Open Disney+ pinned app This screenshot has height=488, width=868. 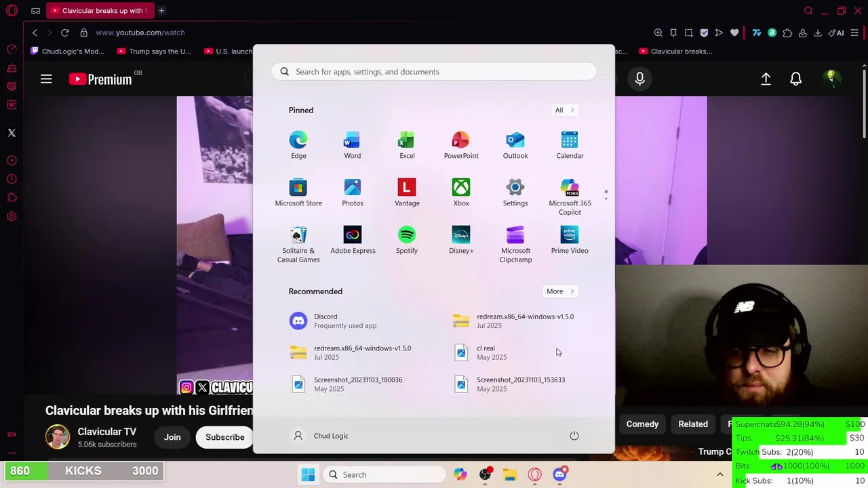pos(461,240)
